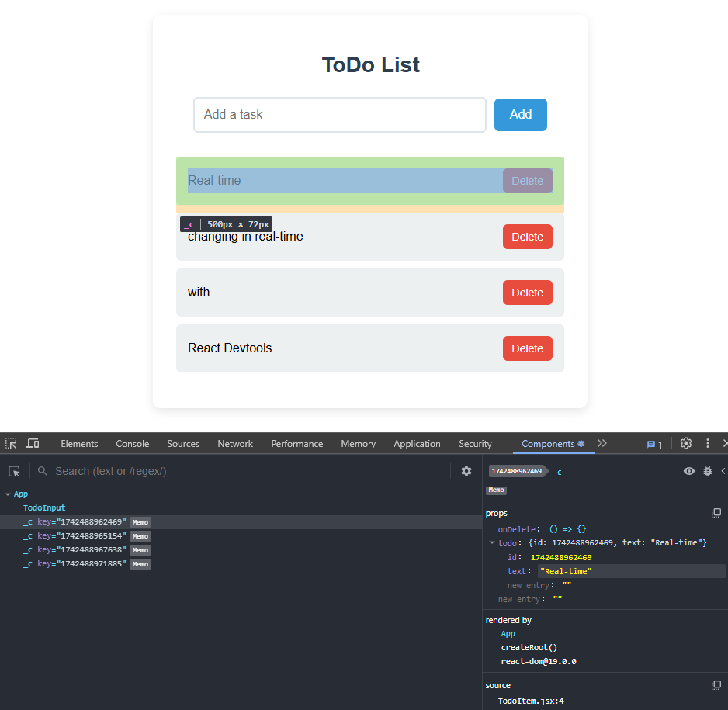The height and width of the screenshot is (710, 728).
Task: Click the Add button
Action: (520, 114)
